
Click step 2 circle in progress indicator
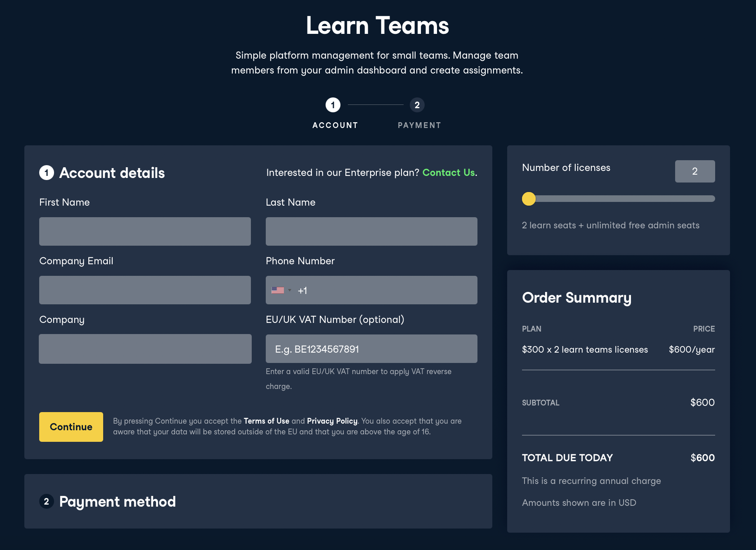(417, 105)
